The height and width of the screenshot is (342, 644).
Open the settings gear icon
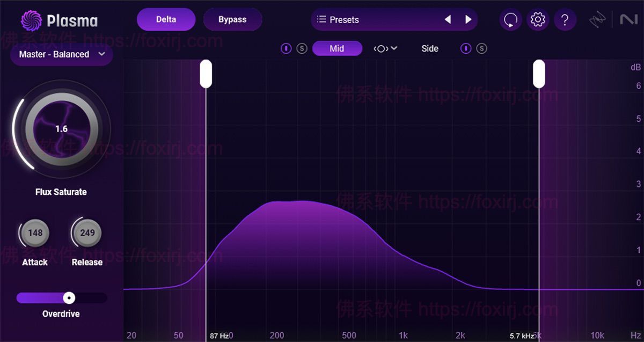pos(538,19)
